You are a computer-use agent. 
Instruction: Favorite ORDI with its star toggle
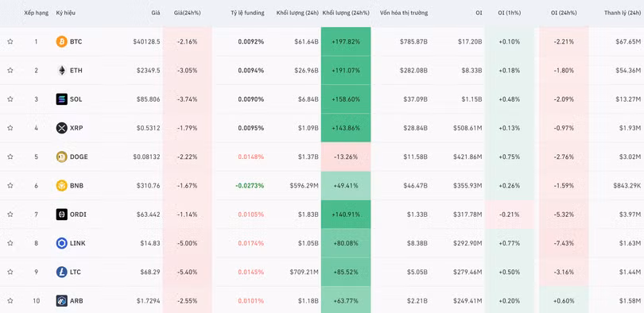(x=10, y=214)
